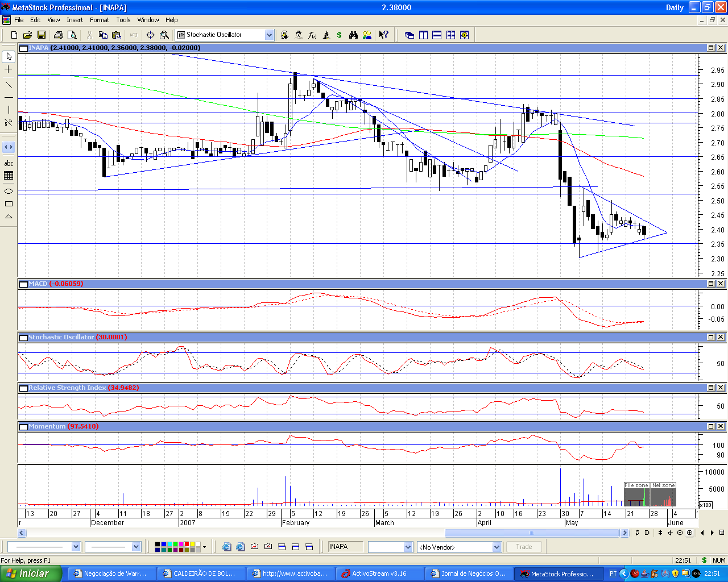The height and width of the screenshot is (582, 728).
Task: Open the first line style dropdown
Action: [76, 547]
